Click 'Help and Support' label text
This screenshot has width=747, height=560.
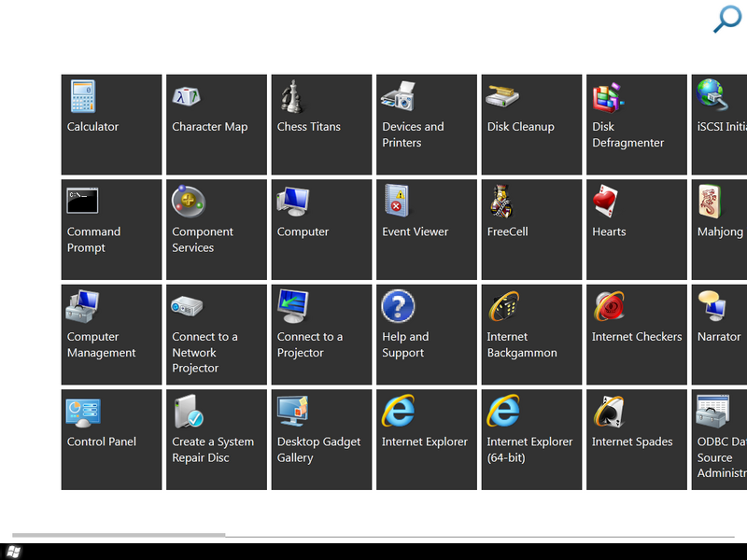[x=405, y=344]
